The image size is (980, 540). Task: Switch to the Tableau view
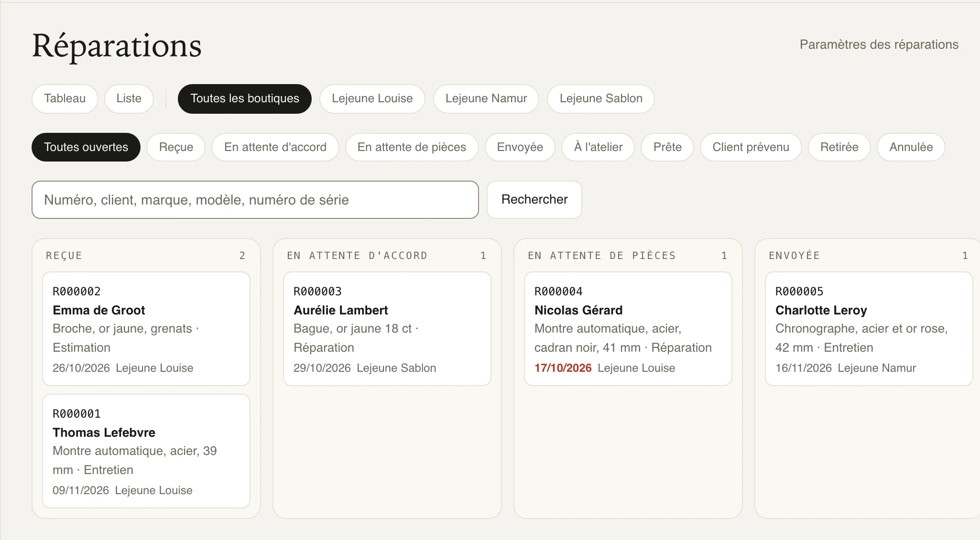pyautogui.click(x=65, y=99)
